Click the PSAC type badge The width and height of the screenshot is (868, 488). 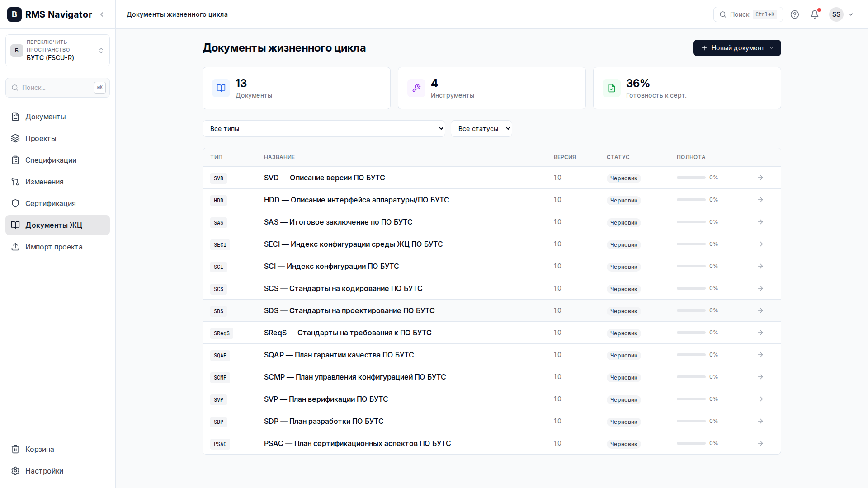pyautogui.click(x=220, y=444)
